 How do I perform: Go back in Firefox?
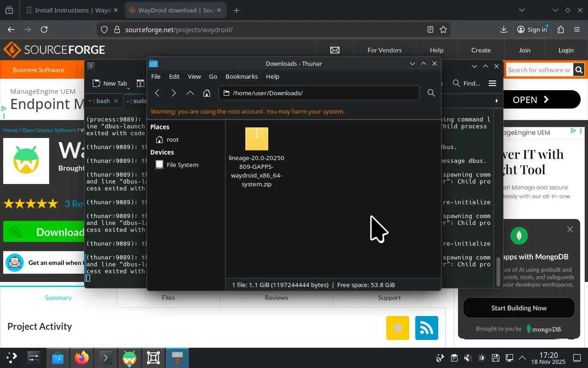11,29
